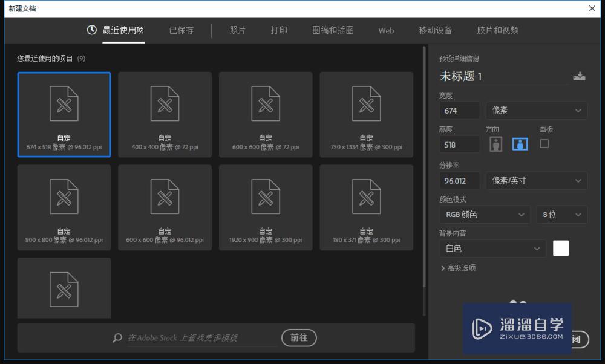Screen dimensions: 605x364
Task: Open the resolution units 像素/英寸 dropdown
Action: click(x=536, y=180)
